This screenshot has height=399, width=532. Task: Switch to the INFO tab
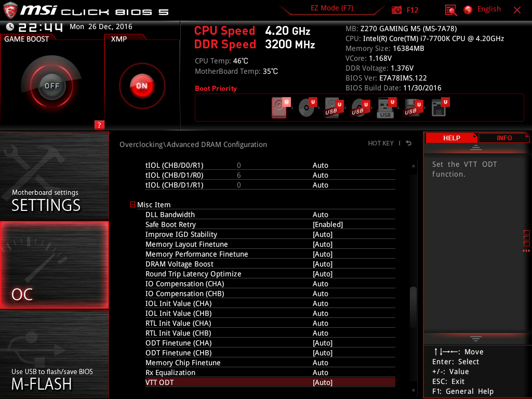coord(504,138)
